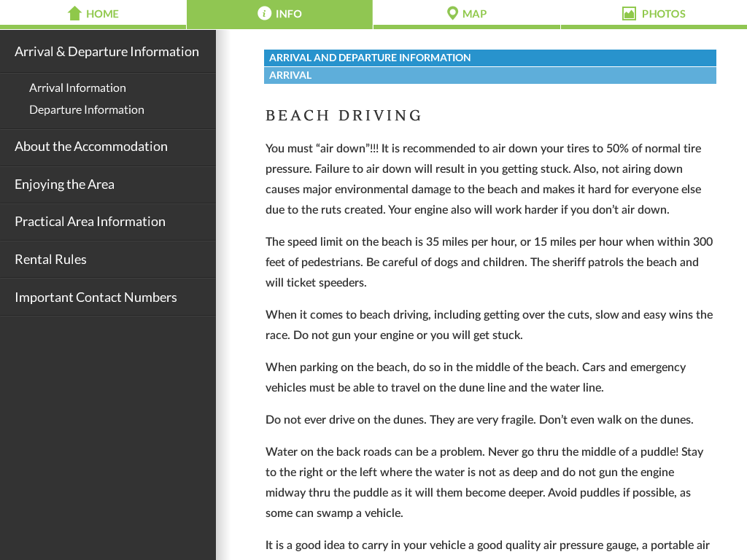Image resolution: width=747 pixels, height=560 pixels.
Task: Click paragraph starting 'When parking on the beach'
Action: (476, 377)
